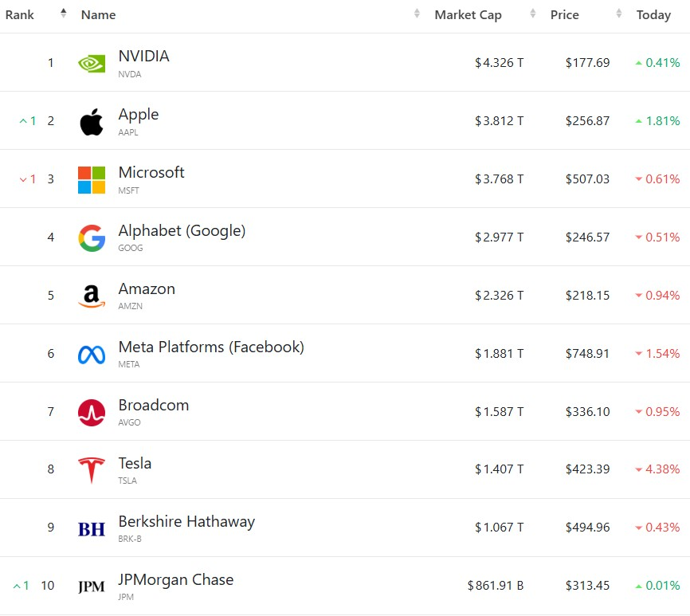Click the Meta infinity logo

point(92,355)
